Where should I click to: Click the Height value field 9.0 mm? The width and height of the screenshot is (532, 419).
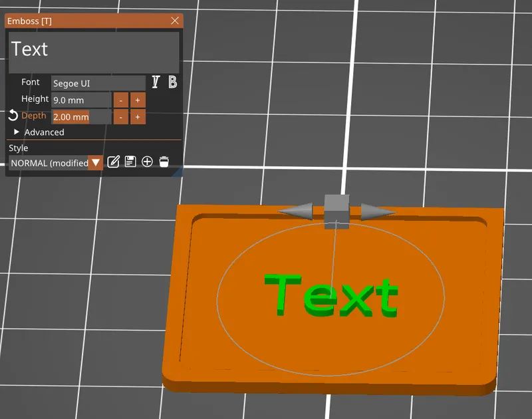(x=81, y=100)
